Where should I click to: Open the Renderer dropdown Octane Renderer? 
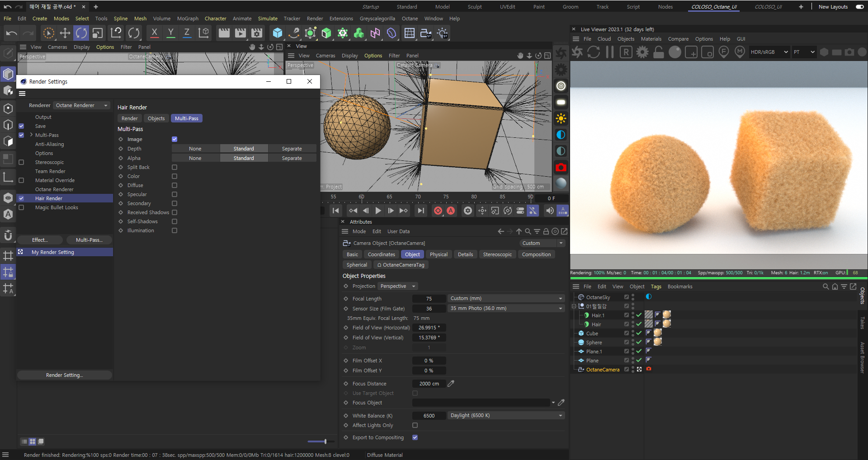tap(81, 105)
